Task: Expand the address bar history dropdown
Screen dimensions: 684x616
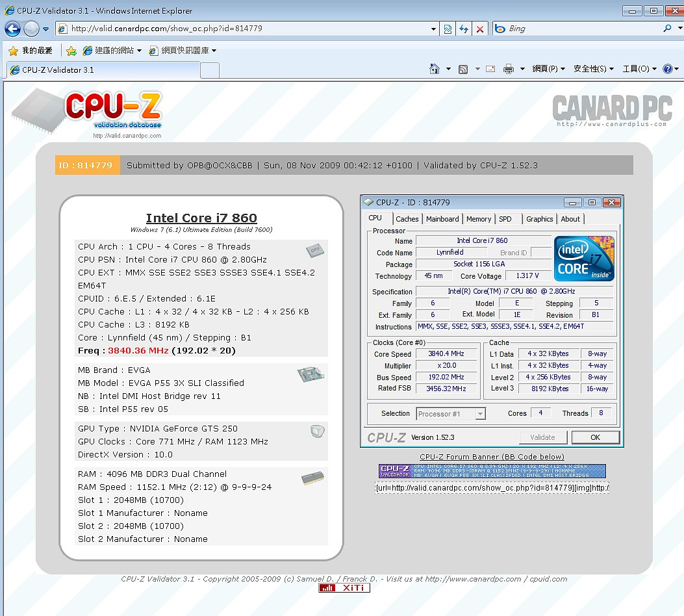Action: [x=433, y=29]
